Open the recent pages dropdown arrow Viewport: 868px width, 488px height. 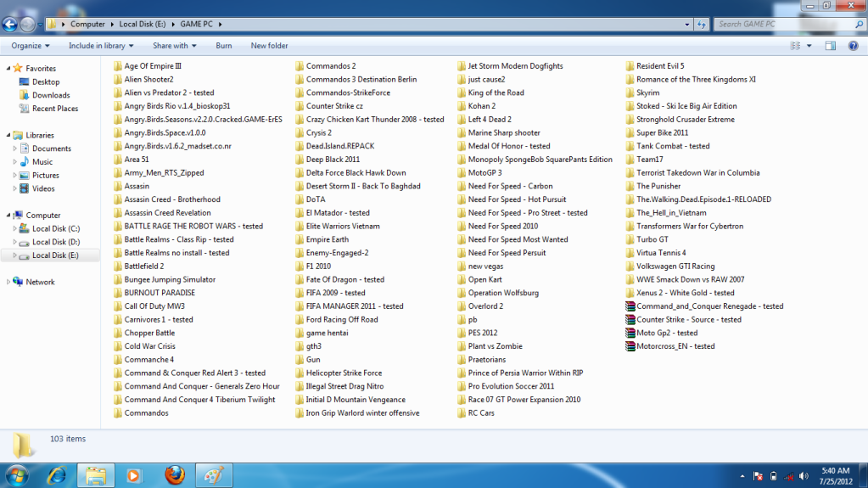[x=40, y=25]
